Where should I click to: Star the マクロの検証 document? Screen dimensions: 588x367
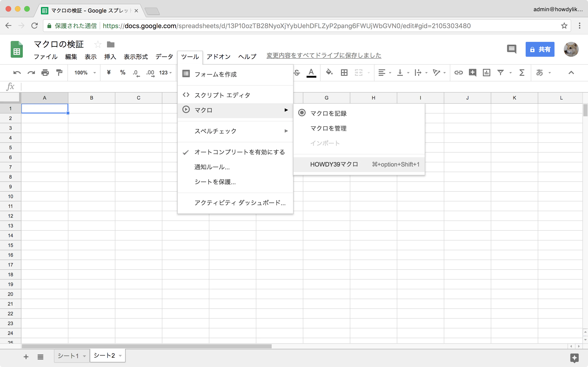(97, 44)
